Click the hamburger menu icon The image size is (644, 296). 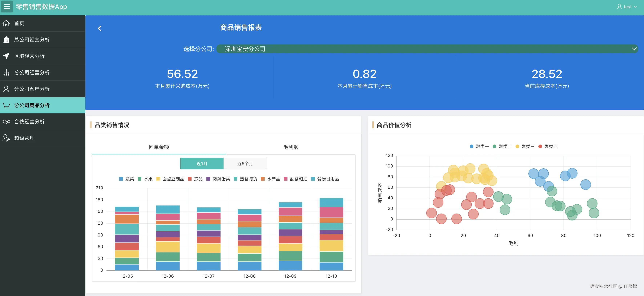click(7, 7)
